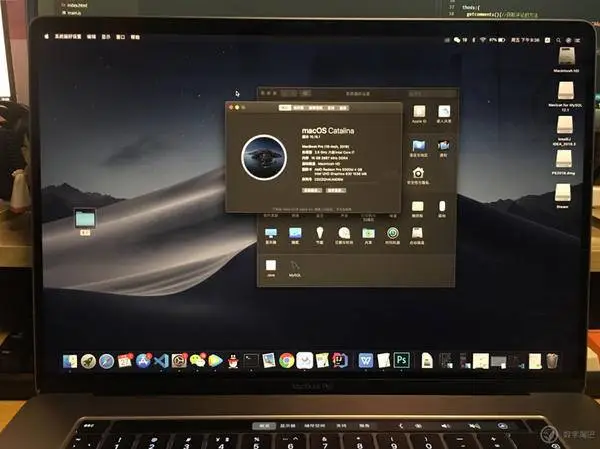The height and width of the screenshot is (449, 600).
Task: Select the PS2018.dmg desktop volume
Action: point(563,162)
